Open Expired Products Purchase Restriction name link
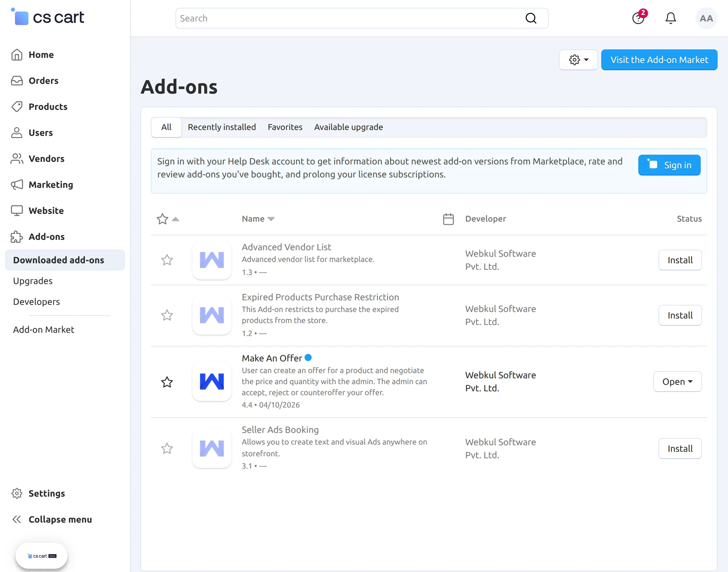Viewport: 728px width, 572px height. pos(320,297)
